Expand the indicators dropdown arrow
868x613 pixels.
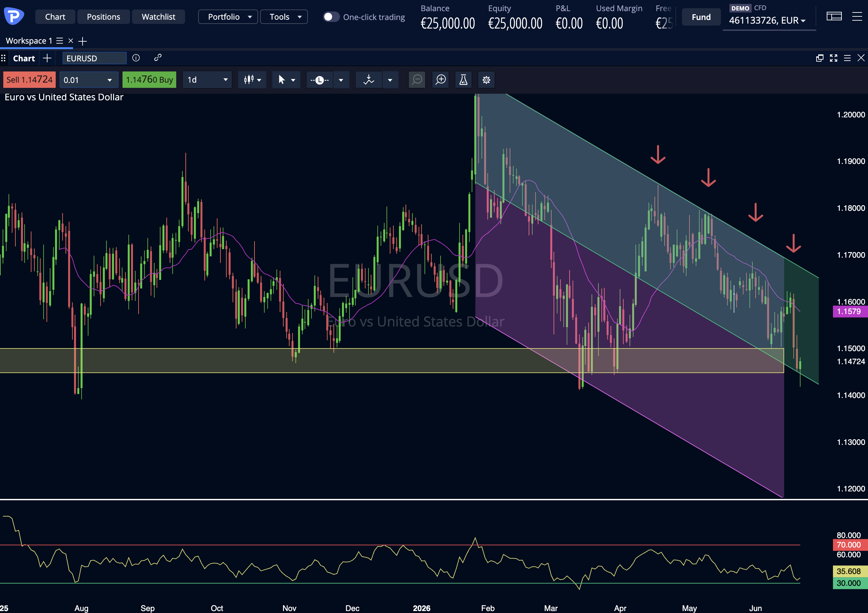390,80
